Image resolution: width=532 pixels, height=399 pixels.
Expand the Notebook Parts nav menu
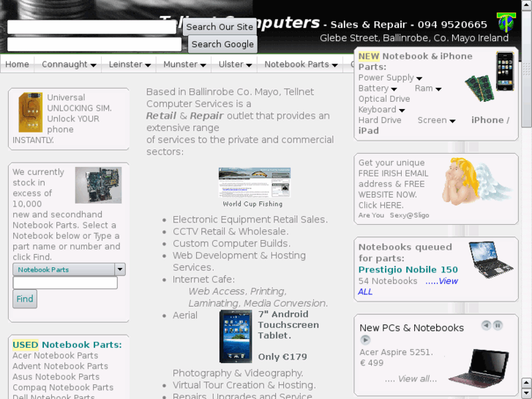tap(301, 64)
